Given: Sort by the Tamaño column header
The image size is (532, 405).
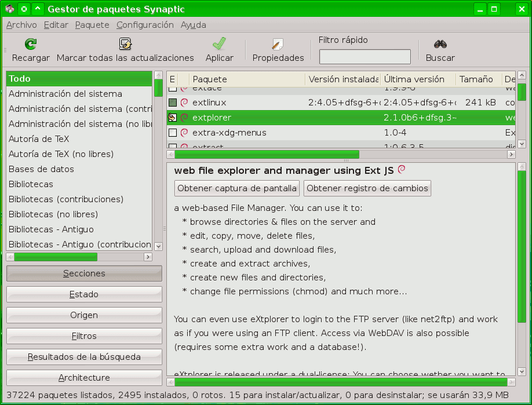Looking at the screenshot, I should (x=479, y=79).
